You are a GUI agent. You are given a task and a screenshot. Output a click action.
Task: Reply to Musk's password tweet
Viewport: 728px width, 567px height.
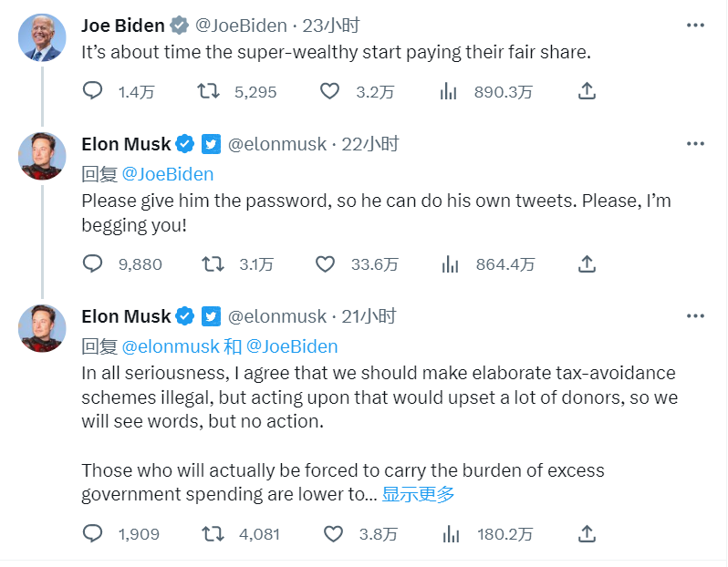[93, 264]
